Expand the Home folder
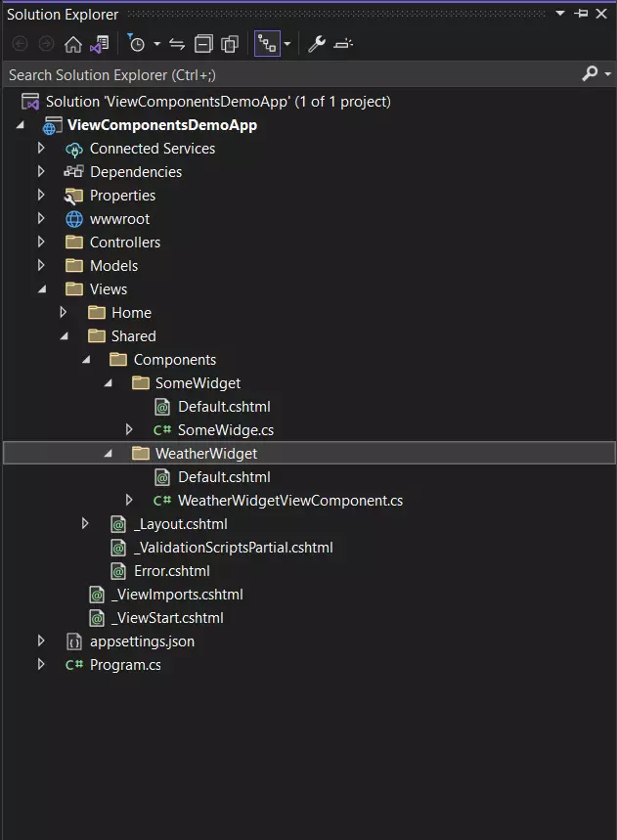 pyautogui.click(x=64, y=312)
